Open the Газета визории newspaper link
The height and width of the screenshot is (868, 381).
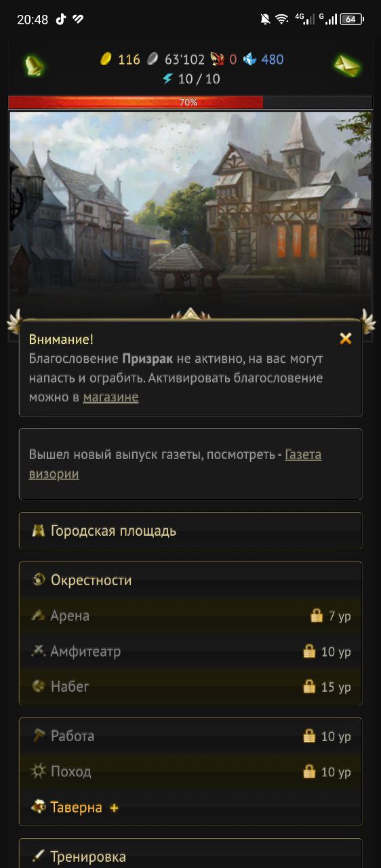[175, 465]
